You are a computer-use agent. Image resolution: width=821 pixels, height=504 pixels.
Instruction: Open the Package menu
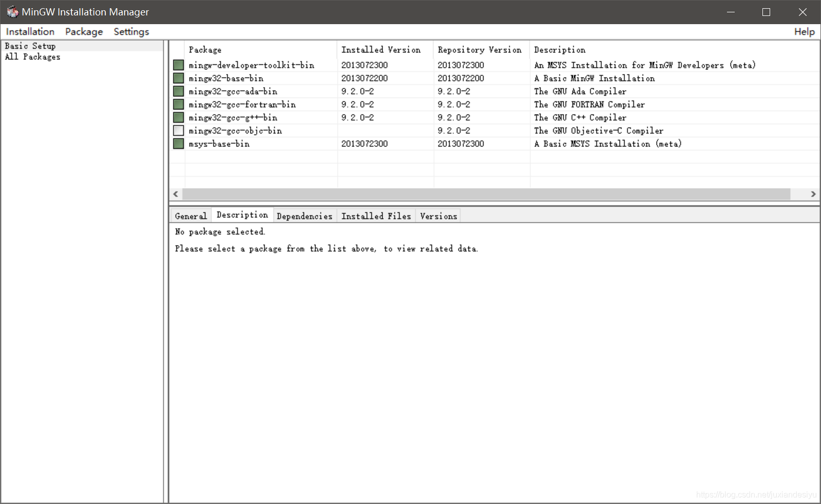(84, 31)
